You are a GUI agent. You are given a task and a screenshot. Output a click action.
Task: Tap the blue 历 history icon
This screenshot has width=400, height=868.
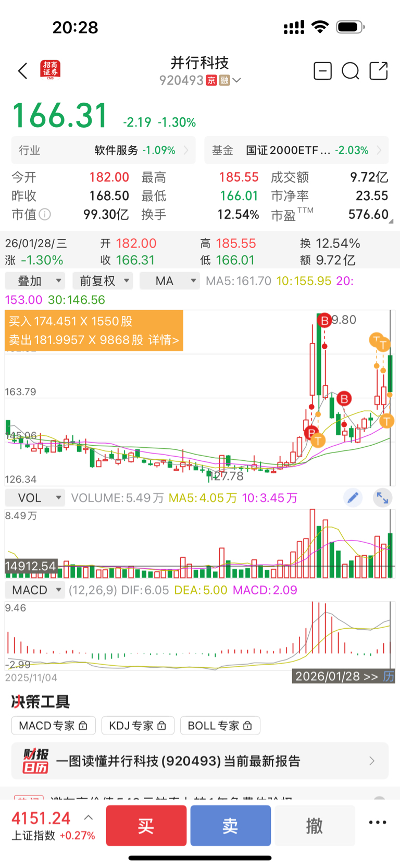(x=389, y=677)
